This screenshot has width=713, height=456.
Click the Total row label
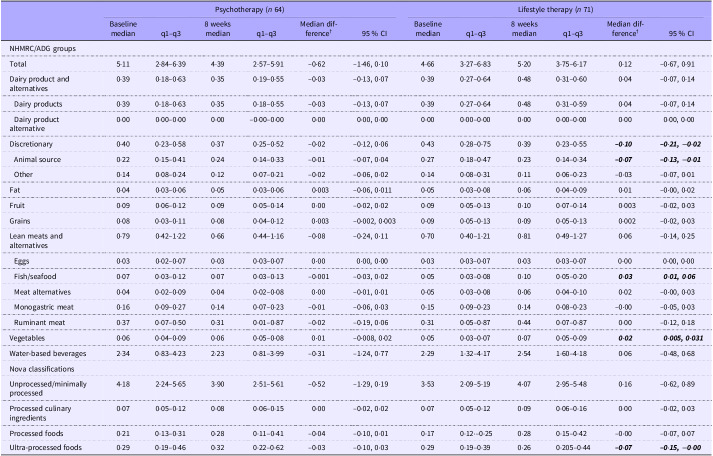[x=16, y=62]
